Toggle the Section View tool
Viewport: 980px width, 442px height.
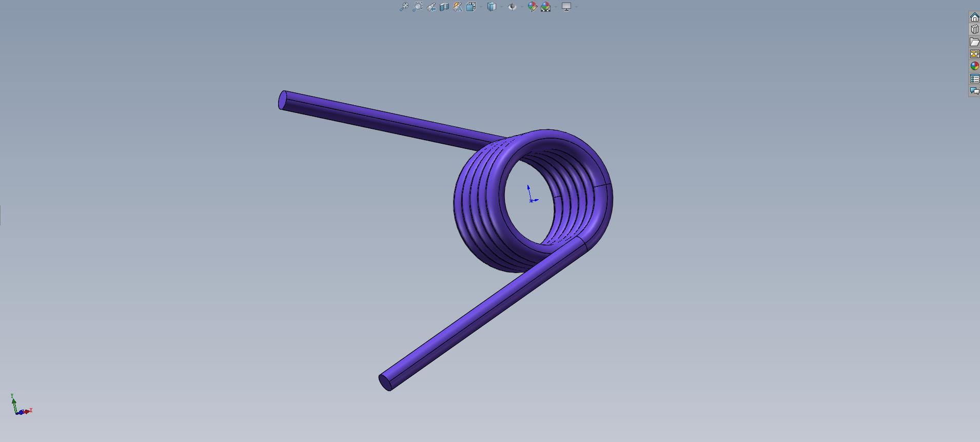coord(444,7)
